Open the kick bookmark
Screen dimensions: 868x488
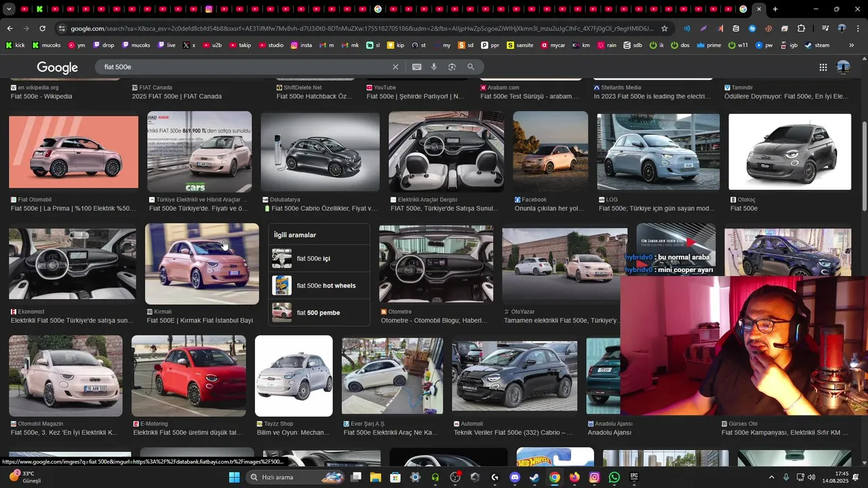15,45
